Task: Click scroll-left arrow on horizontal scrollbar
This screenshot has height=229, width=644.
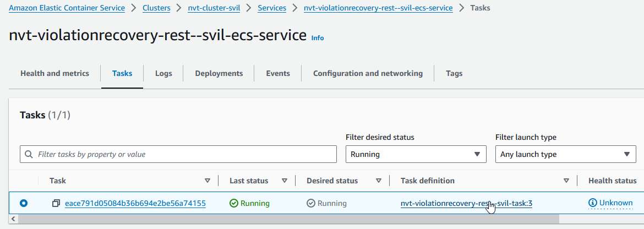Action: click(x=13, y=219)
